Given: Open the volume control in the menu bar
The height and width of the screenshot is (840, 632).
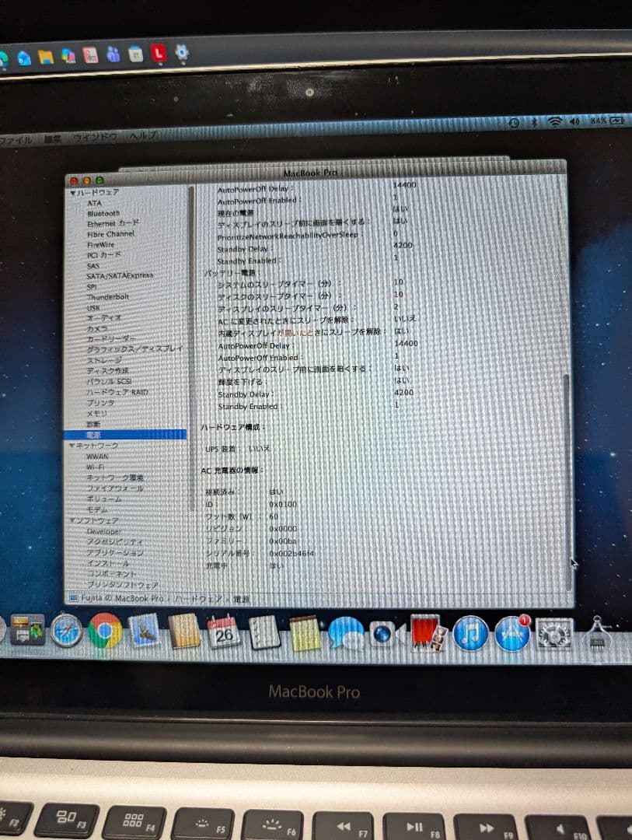Looking at the screenshot, I should [x=575, y=121].
